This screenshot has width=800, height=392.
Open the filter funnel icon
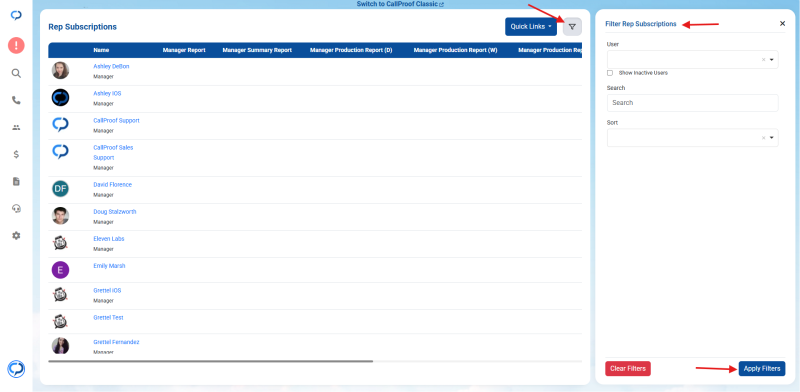pyautogui.click(x=572, y=27)
